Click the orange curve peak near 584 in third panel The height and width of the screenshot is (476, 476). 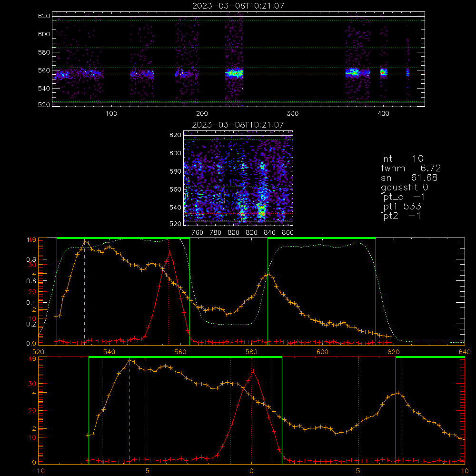coord(268,274)
